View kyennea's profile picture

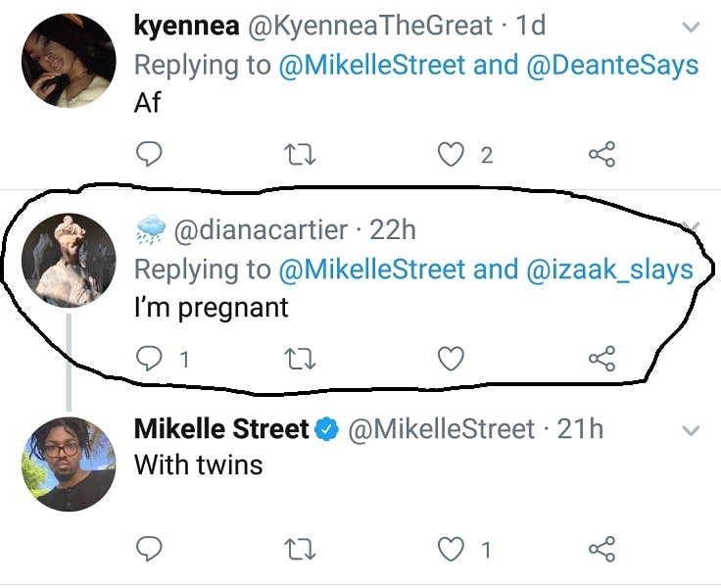69,59
